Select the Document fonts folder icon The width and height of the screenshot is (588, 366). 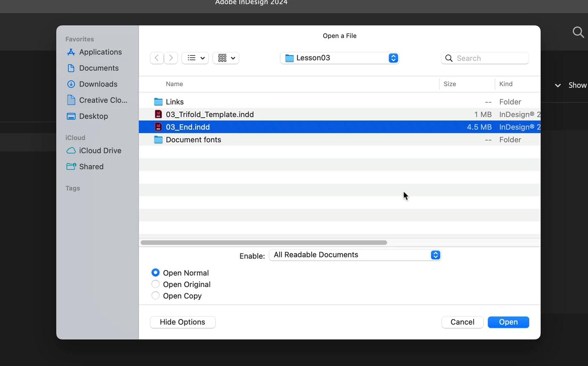158,140
